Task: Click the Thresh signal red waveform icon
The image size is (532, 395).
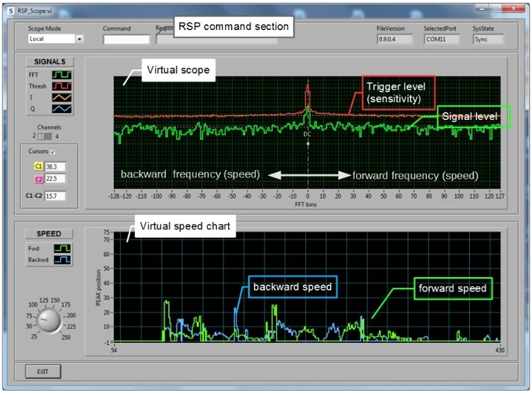Action: coord(62,86)
